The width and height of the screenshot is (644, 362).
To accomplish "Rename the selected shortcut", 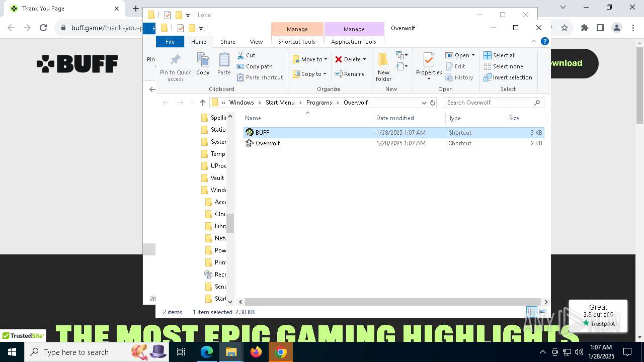I will [350, 74].
